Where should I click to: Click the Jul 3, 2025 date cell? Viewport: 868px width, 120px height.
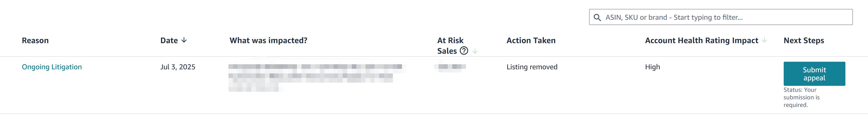coord(178,67)
